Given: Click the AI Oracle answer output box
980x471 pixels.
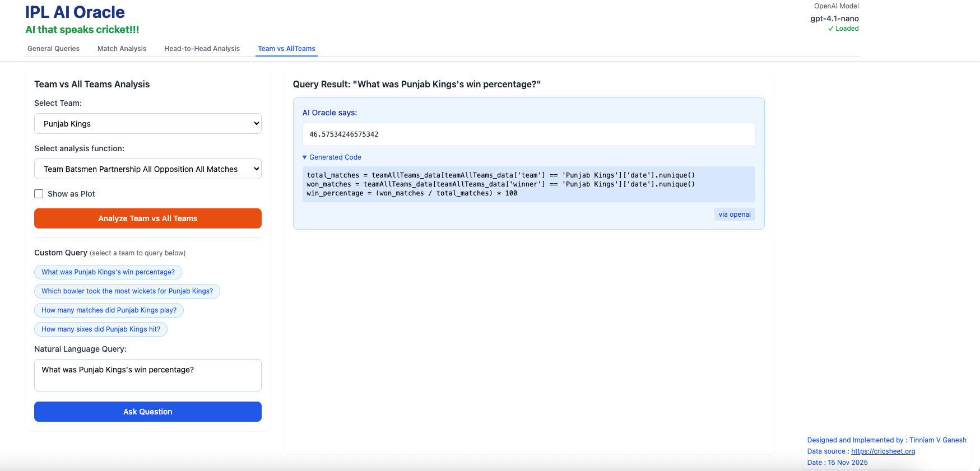Looking at the screenshot, I should (528, 134).
